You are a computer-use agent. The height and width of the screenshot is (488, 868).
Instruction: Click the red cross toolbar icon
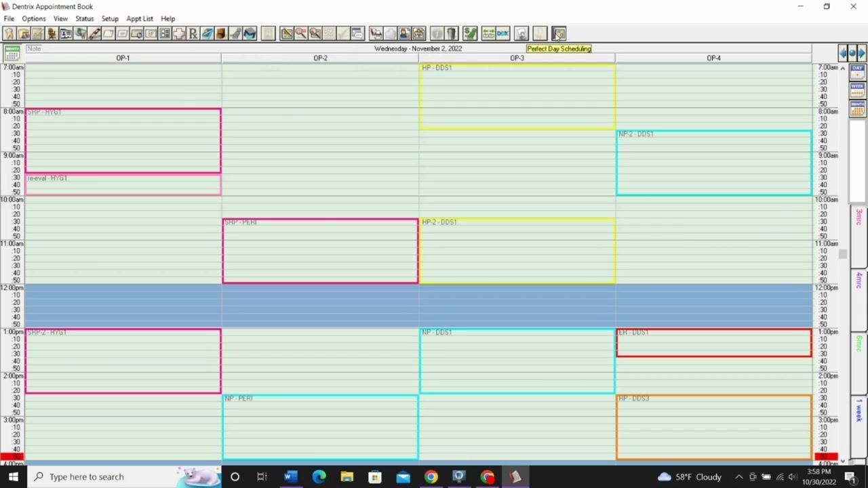(x=179, y=33)
